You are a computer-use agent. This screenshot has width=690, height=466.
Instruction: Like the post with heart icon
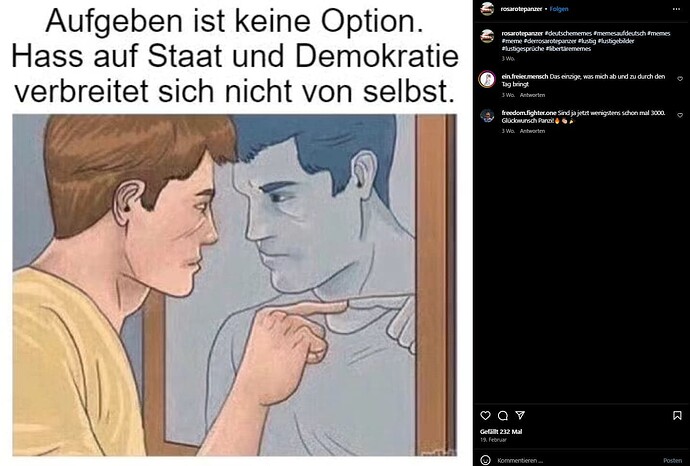point(485,415)
